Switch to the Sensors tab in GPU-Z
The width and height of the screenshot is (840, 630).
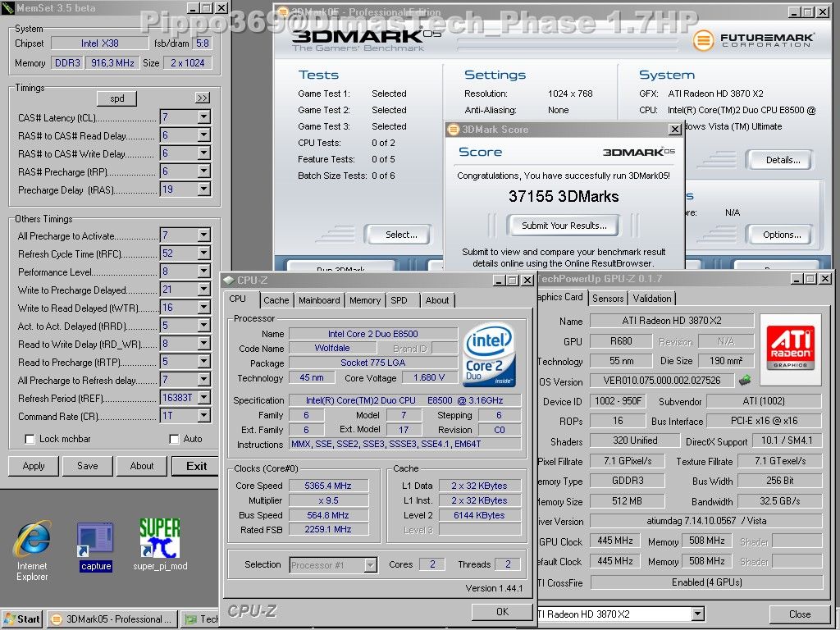[608, 299]
